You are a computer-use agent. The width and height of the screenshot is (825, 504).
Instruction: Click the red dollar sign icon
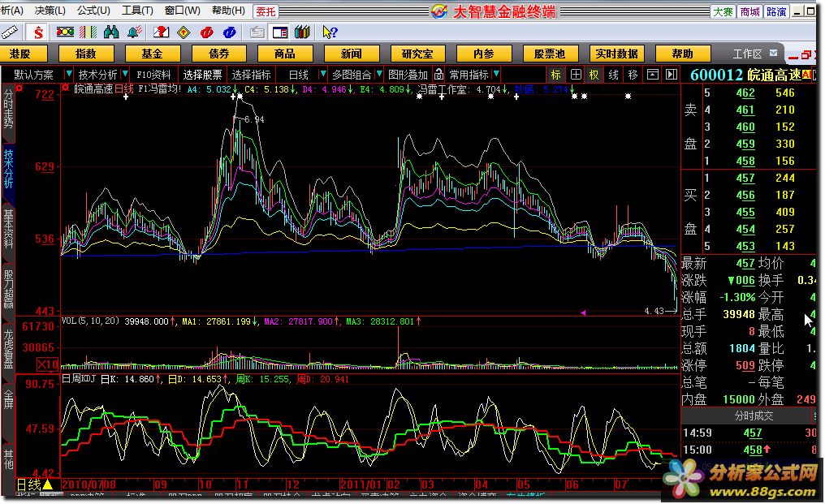click(38, 32)
